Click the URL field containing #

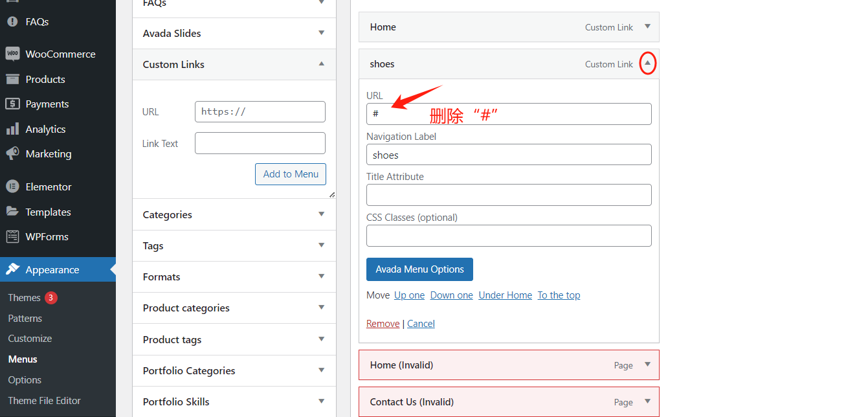pyautogui.click(x=509, y=114)
